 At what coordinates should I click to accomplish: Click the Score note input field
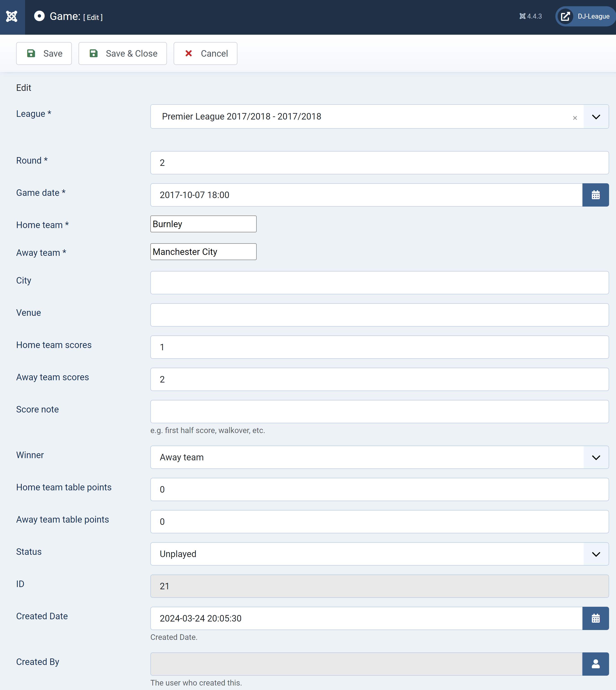pos(379,412)
